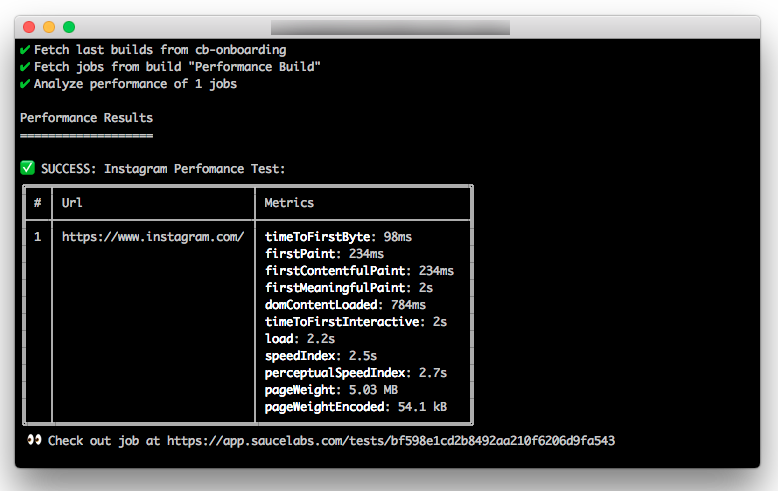Click the https://www.instagram.com/ URL
This screenshot has height=491, width=778.
point(152,237)
